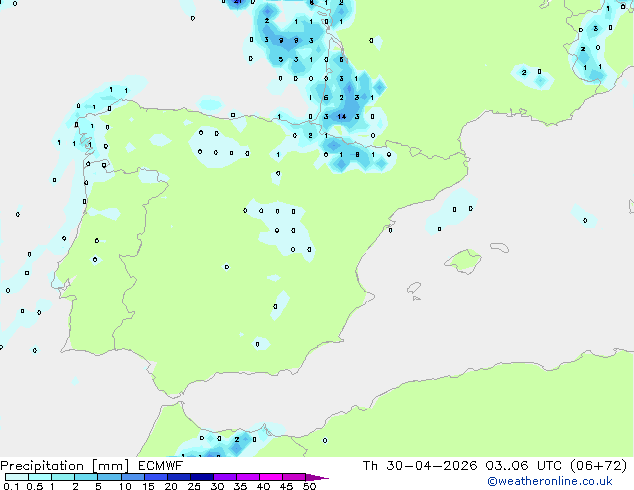Pick the 10–15 mm legend swatch

(x=132, y=477)
